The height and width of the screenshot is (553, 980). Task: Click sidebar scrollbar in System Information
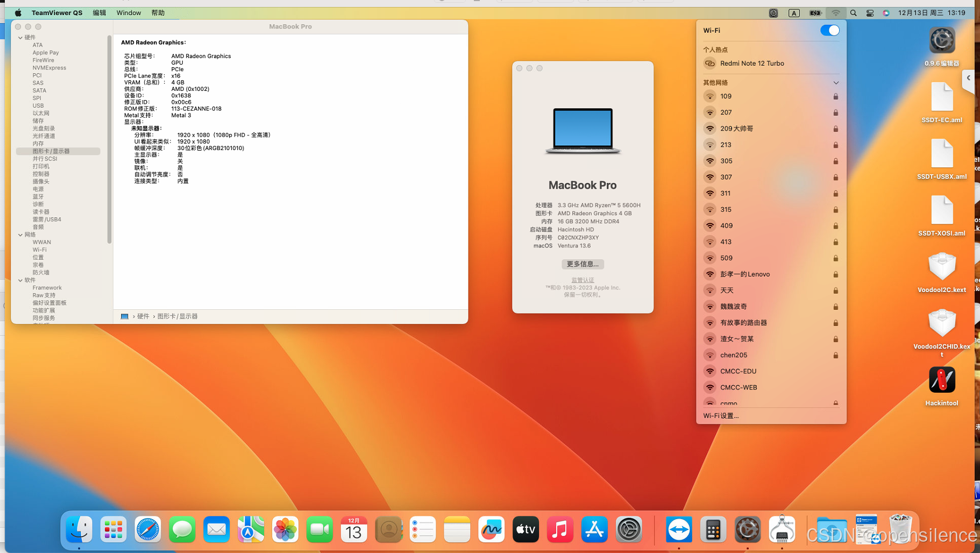[x=110, y=140]
